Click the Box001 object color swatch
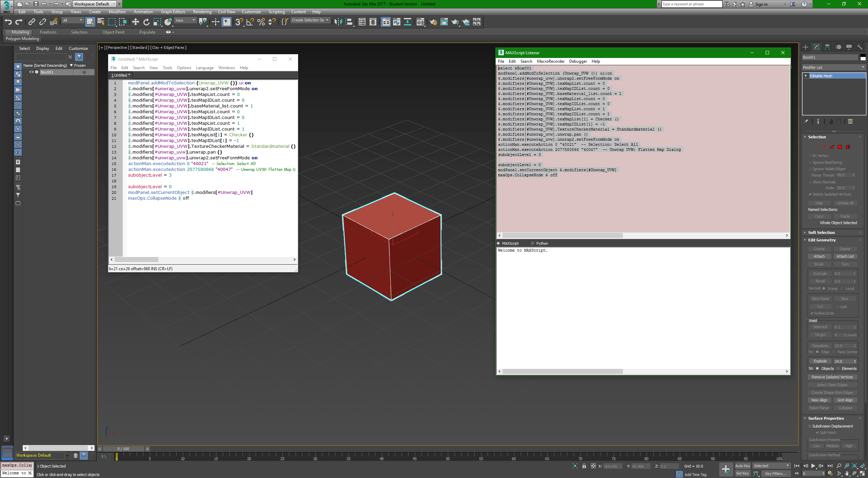 tap(863, 57)
